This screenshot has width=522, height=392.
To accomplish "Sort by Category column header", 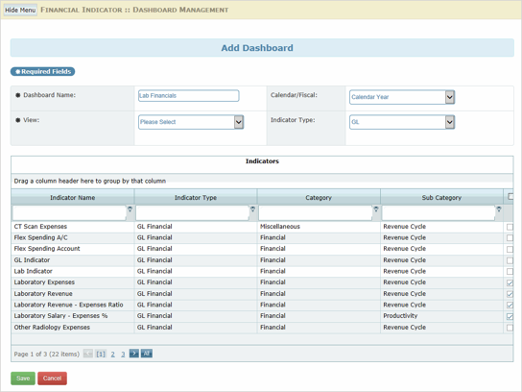I will point(319,197).
